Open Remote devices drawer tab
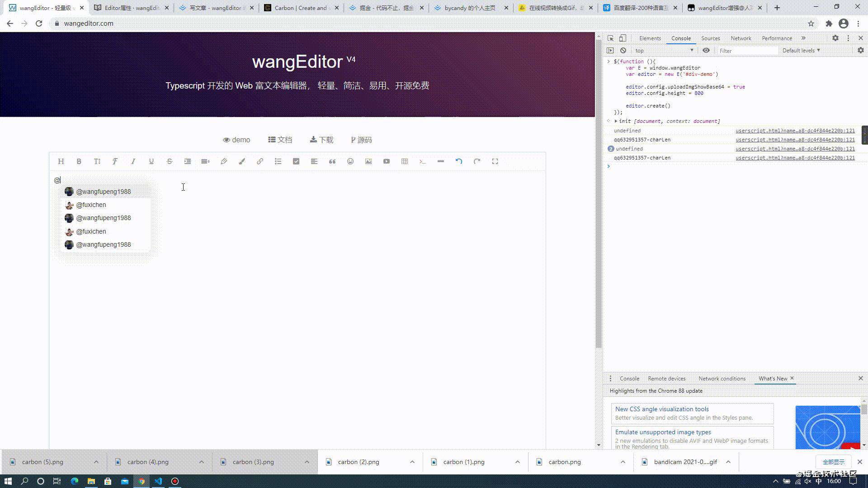This screenshot has width=868, height=488. coord(666,379)
